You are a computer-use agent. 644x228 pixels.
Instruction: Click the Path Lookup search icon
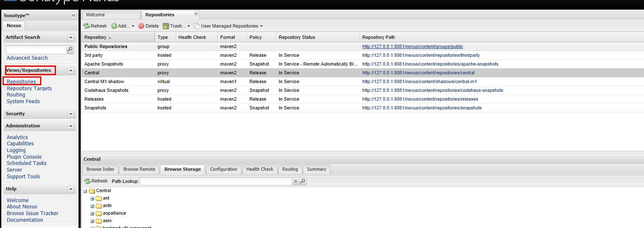[x=303, y=181]
